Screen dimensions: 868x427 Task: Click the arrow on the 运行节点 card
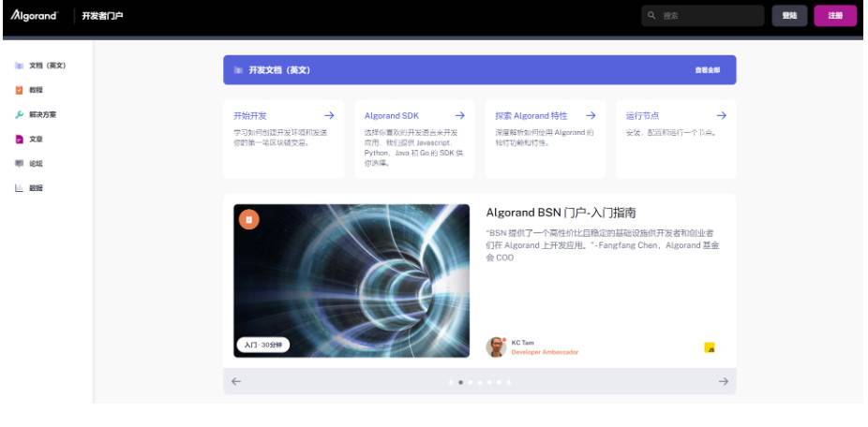click(722, 115)
